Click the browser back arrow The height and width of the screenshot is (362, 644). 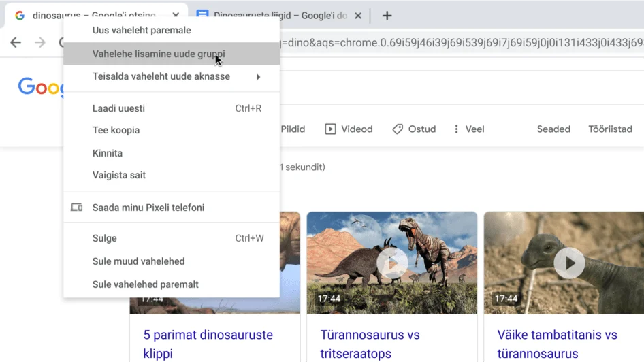point(15,43)
